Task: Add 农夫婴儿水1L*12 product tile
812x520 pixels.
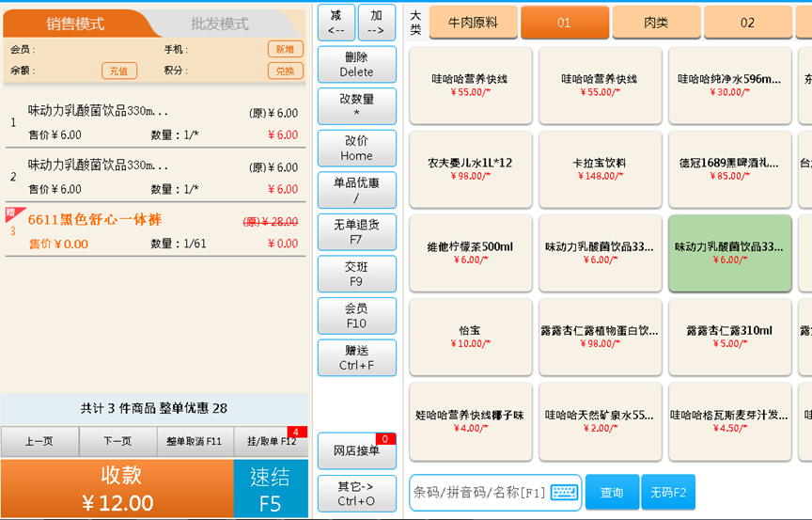Action: 471,169
